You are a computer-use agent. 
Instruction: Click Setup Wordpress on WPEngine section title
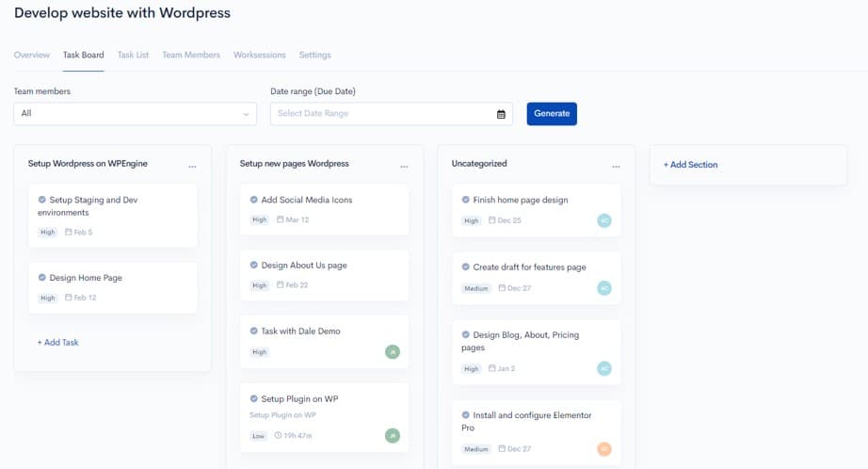click(x=88, y=163)
